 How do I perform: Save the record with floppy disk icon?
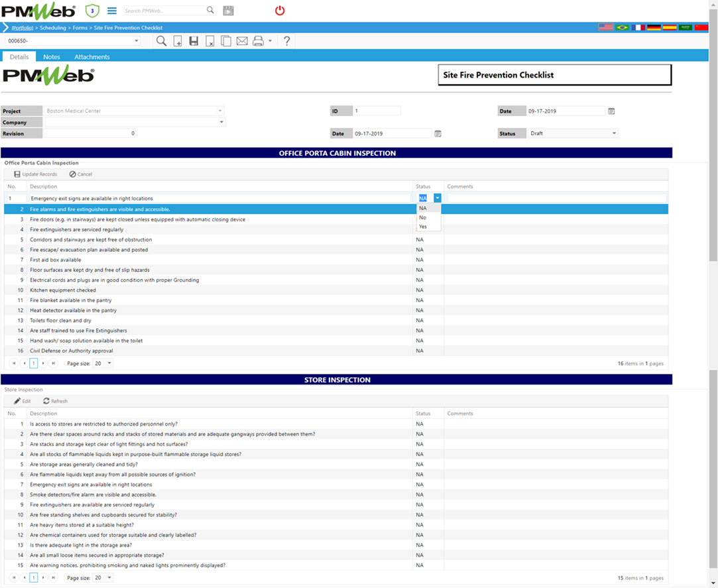194,41
